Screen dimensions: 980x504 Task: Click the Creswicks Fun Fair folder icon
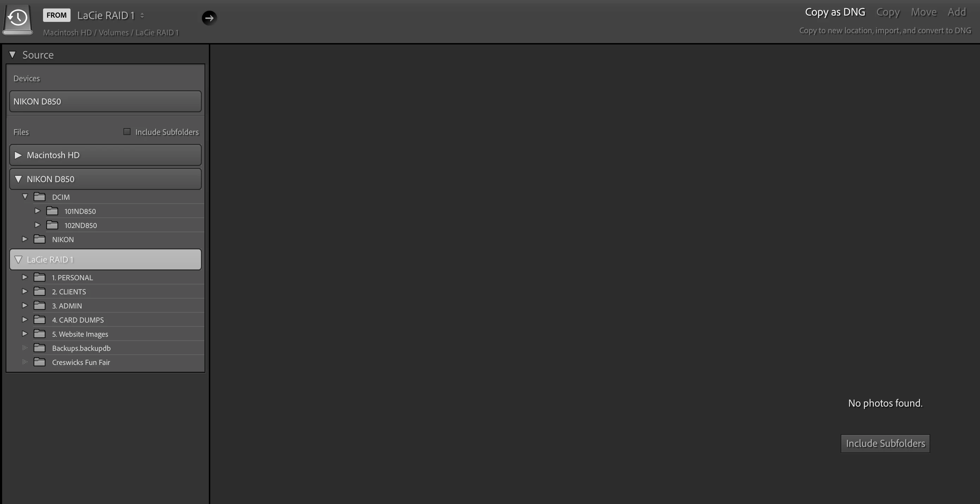click(x=40, y=362)
